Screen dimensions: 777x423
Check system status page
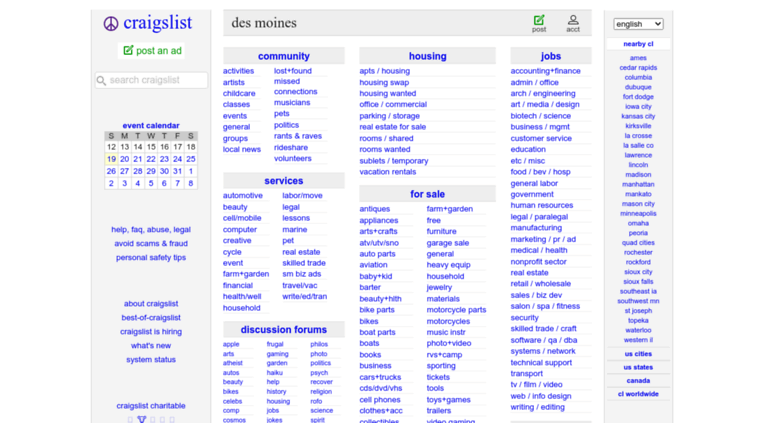[151, 360]
